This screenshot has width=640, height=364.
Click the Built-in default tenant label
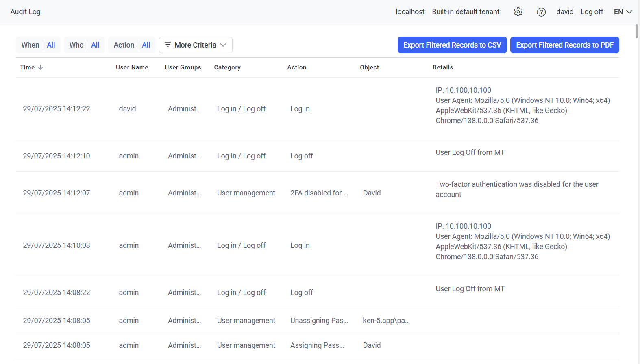click(x=466, y=12)
